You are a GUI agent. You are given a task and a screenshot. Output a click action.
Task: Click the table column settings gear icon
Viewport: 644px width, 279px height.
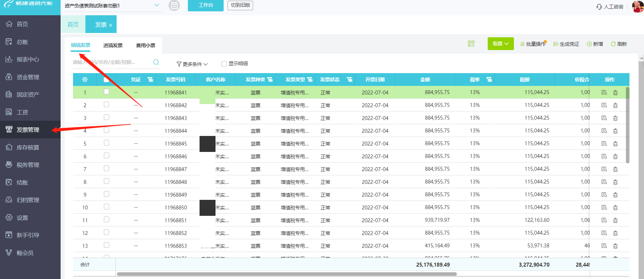click(x=85, y=80)
